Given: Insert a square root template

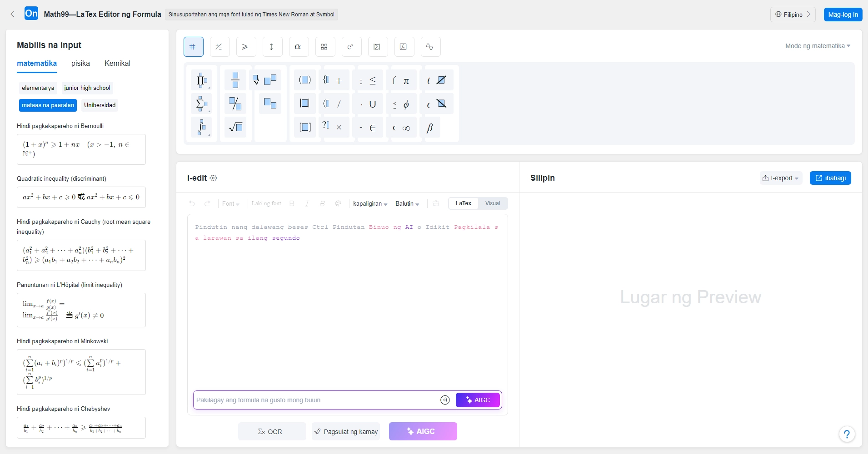Looking at the screenshot, I should point(235,127).
